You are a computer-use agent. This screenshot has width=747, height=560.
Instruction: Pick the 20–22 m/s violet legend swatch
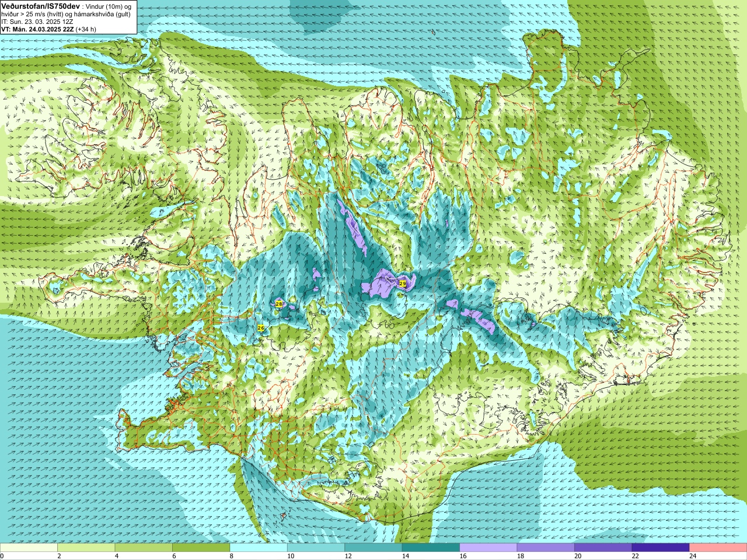point(603,547)
